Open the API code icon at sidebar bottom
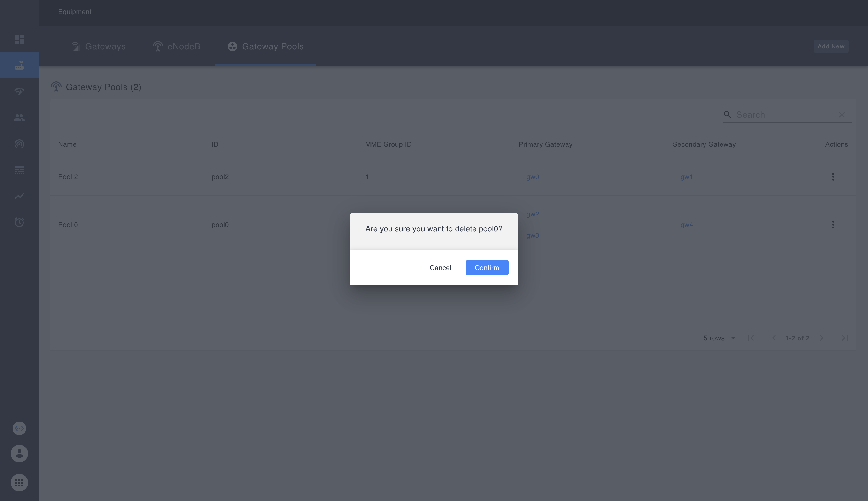This screenshot has width=868, height=501. point(19,428)
